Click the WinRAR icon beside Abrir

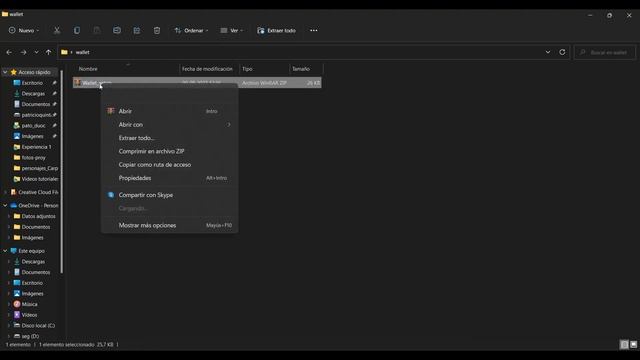[111, 111]
